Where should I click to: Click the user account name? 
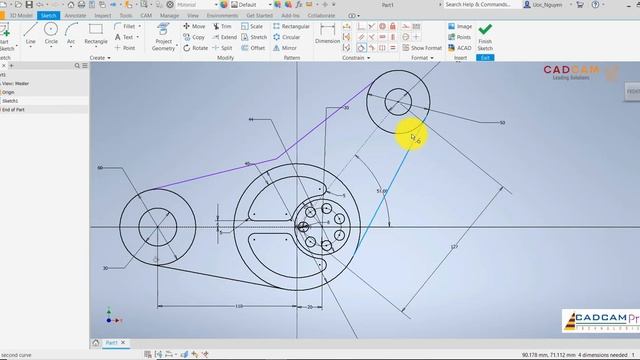pyautogui.click(x=547, y=5)
